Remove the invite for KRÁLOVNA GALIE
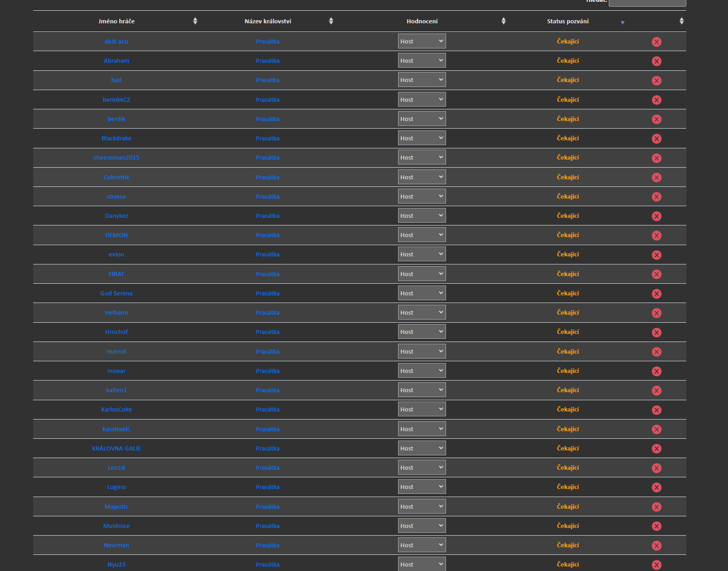This screenshot has height=571, width=728. click(656, 449)
